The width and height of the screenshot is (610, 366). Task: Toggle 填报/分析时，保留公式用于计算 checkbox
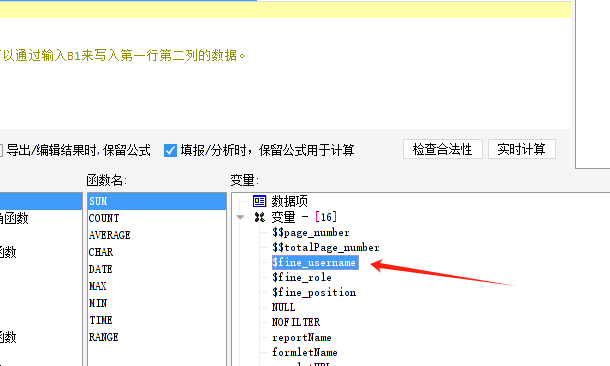point(170,150)
